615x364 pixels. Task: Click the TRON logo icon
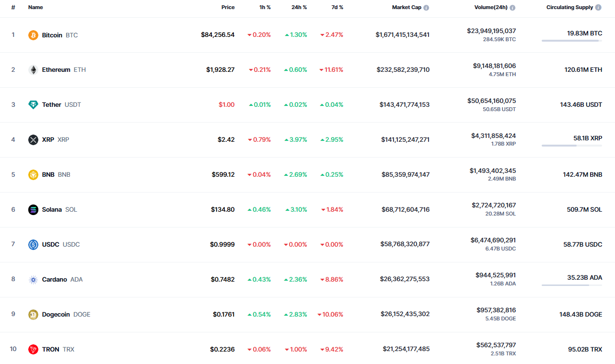[x=33, y=350]
